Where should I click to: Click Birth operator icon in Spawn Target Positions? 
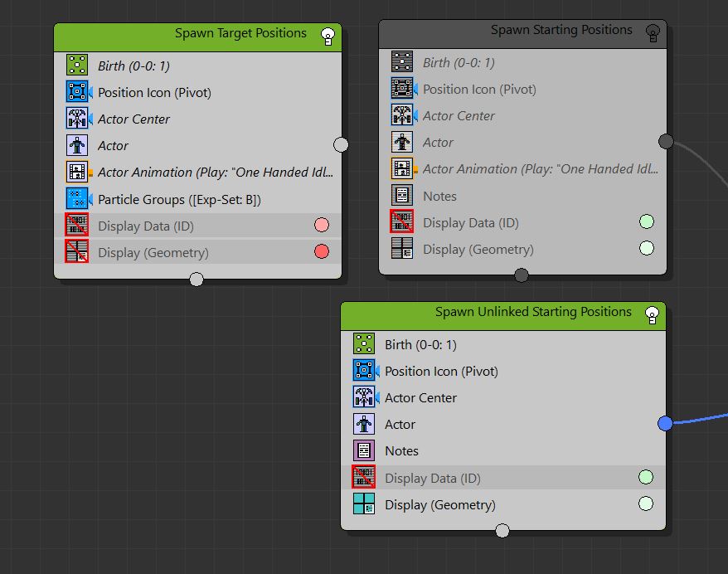tap(77, 66)
